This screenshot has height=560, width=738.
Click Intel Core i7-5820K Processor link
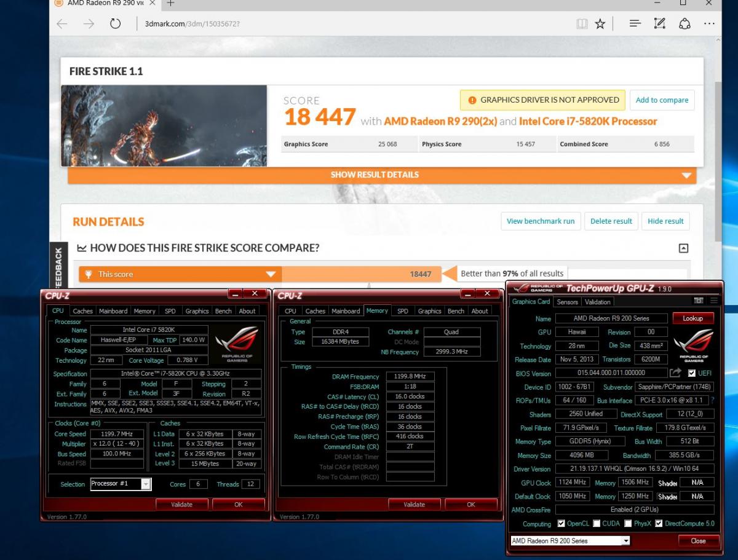[x=588, y=121]
